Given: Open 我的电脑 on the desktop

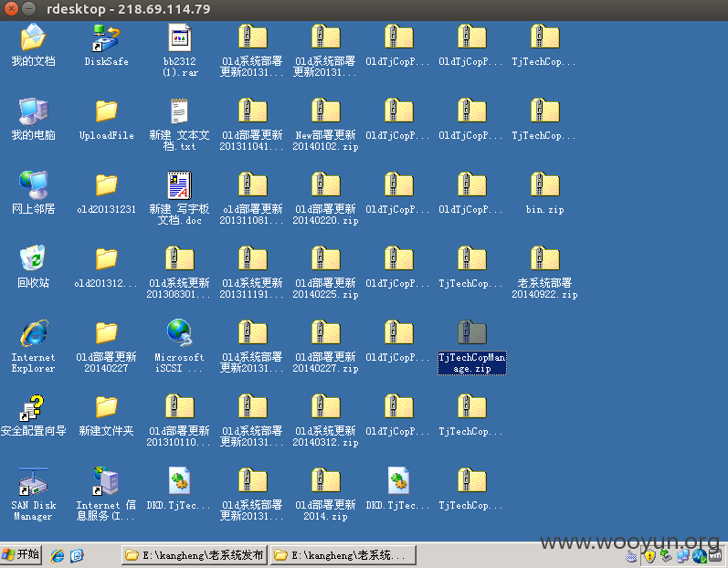Looking at the screenshot, I should tap(34, 120).
